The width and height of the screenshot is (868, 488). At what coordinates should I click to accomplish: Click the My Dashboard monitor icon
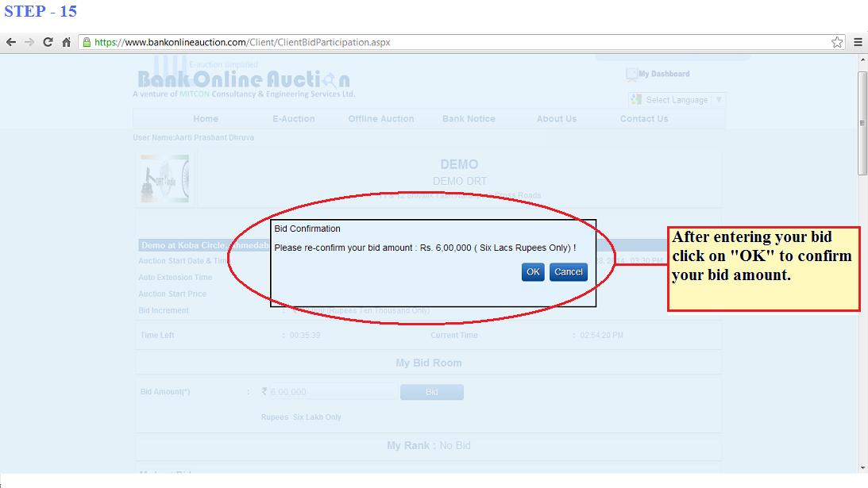point(631,74)
